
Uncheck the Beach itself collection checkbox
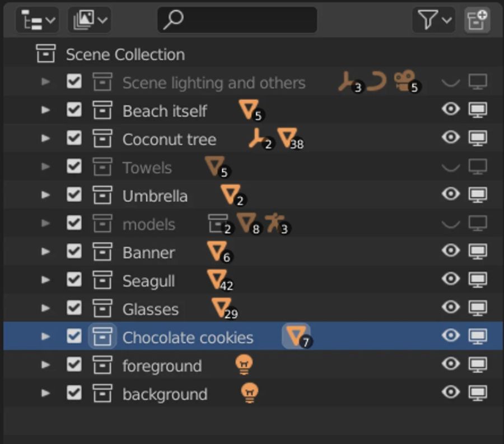click(74, 110)
